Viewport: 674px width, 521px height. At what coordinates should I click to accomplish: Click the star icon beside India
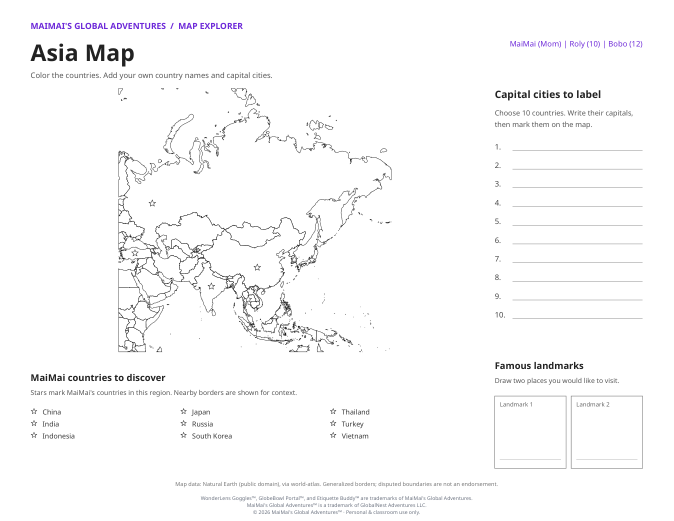(x=34, y=423)
